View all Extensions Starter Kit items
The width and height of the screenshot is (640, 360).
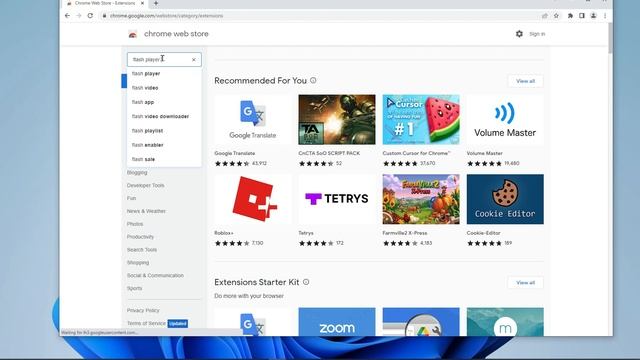click(525, 282)
